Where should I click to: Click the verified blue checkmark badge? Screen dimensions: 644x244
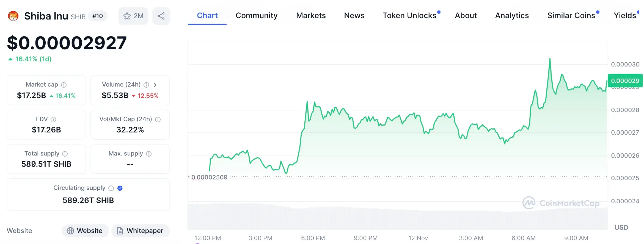click(x=120, y=188)
